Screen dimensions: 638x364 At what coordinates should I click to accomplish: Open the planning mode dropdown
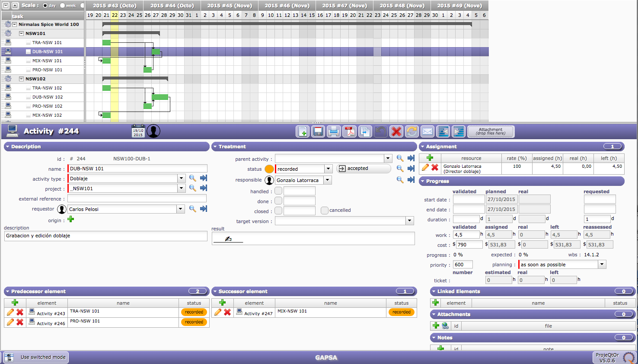pyautogui.click(x=602, y=265)
